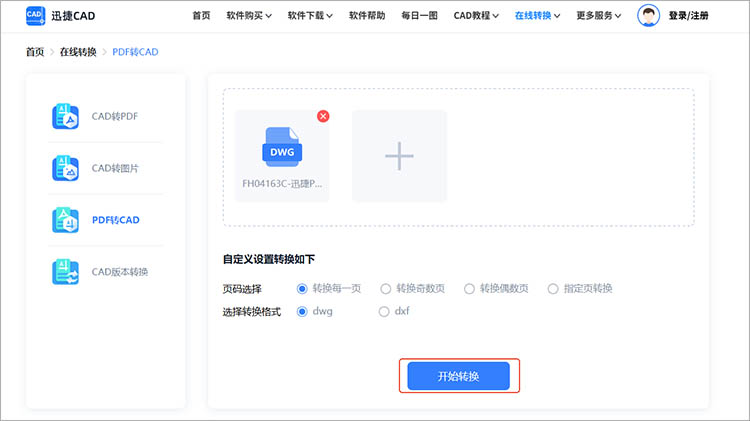This screenshot has width=750, height=421.
Task: Click 迅捷CAD brand name text
Action: pos(73,16)
